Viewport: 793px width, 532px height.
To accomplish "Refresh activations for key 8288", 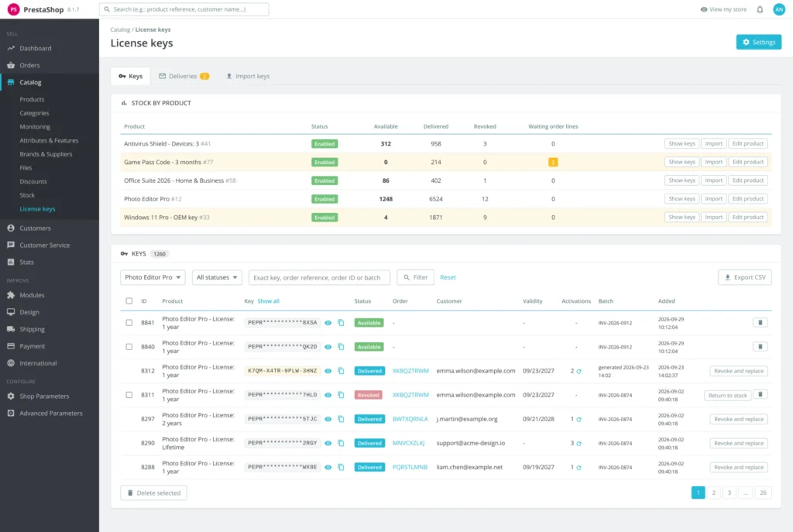I will pos(578,467).
